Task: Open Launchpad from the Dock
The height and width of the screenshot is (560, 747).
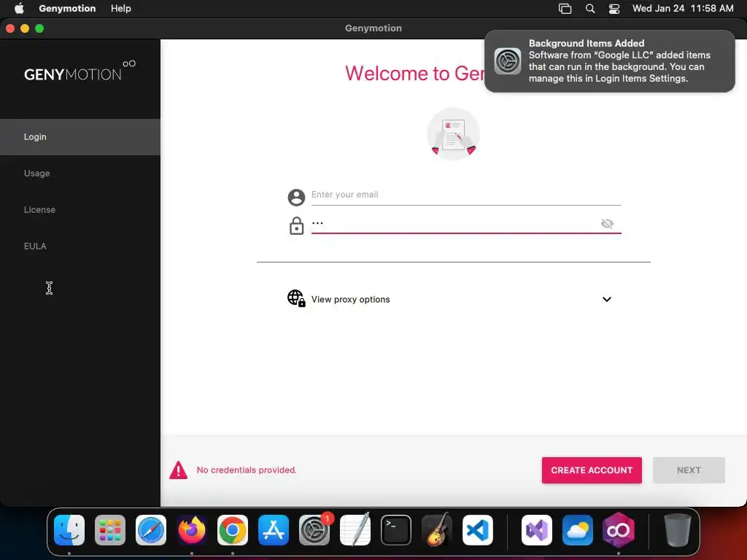Action: coord(110,530)
